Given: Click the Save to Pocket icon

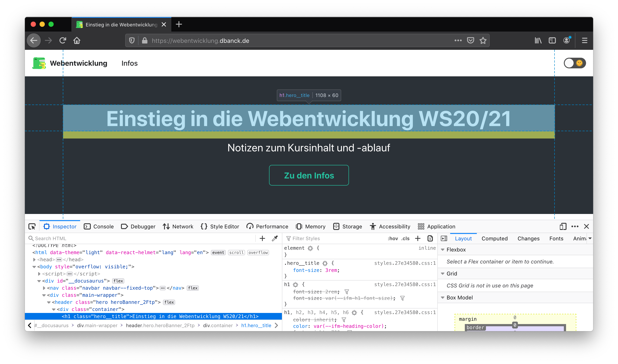Looking at the screenshot, I should [470, 40].
